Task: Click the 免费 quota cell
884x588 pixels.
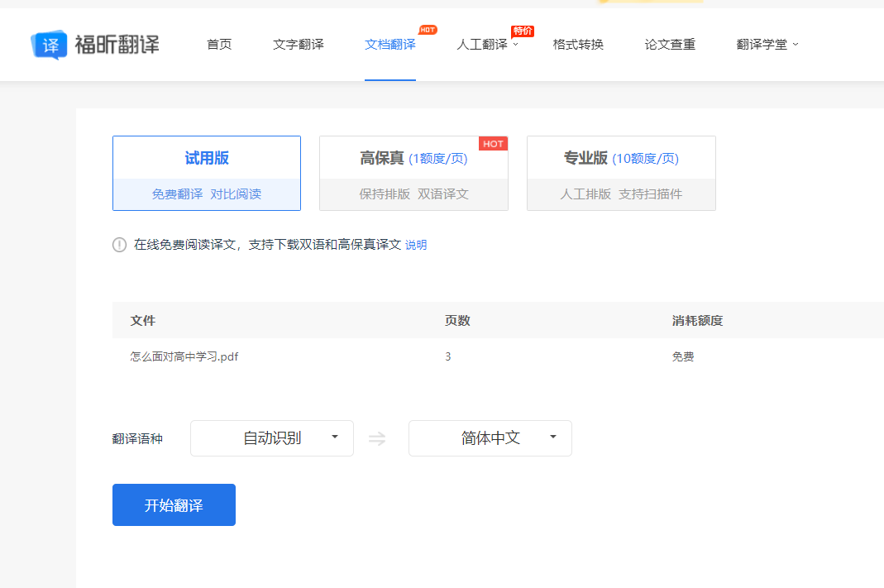Action: coord(683,357)
